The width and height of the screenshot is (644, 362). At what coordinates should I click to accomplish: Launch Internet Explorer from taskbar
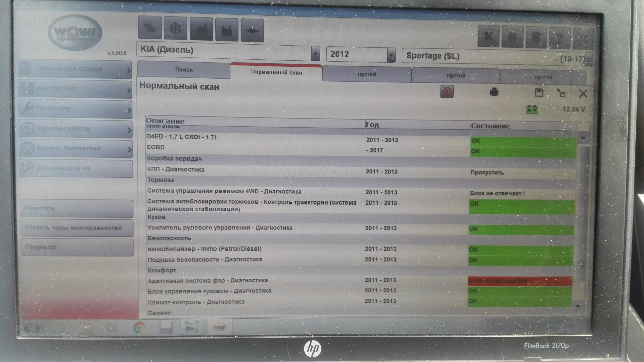(59, 328)
